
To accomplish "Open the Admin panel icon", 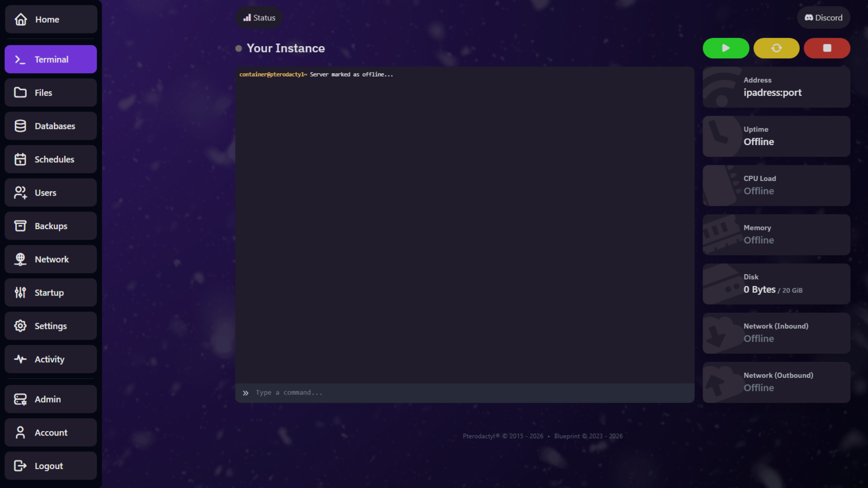I will [x=20, y=399].
